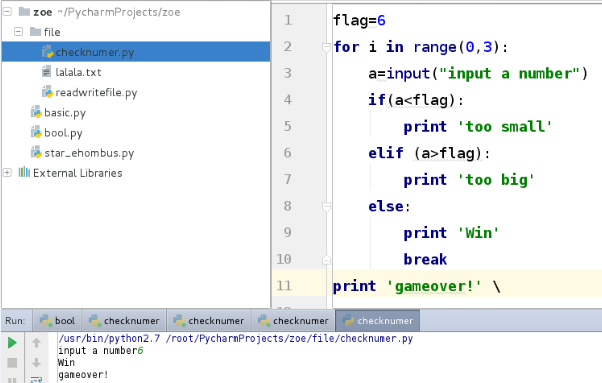602x383 pixels.
Task: Click the 'input a number6' console line
Action: (101, 350)
